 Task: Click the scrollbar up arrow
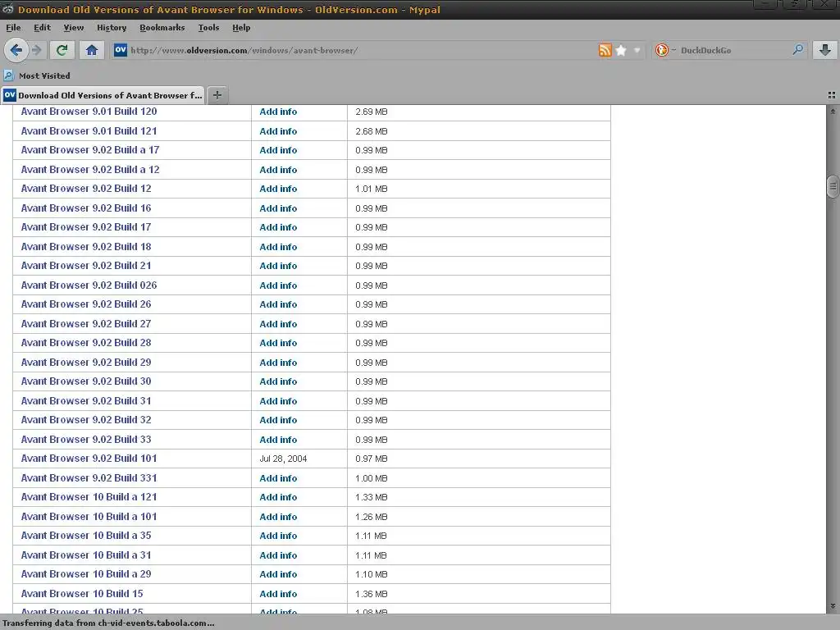click(833, 112)
